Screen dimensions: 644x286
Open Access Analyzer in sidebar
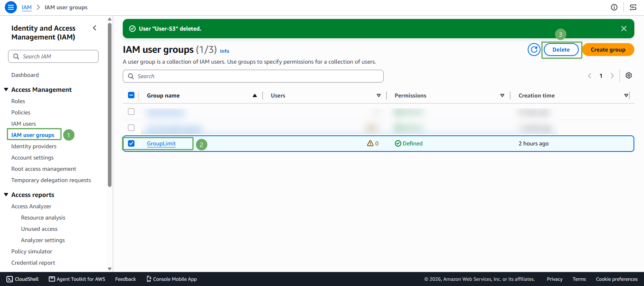point(31,206)
